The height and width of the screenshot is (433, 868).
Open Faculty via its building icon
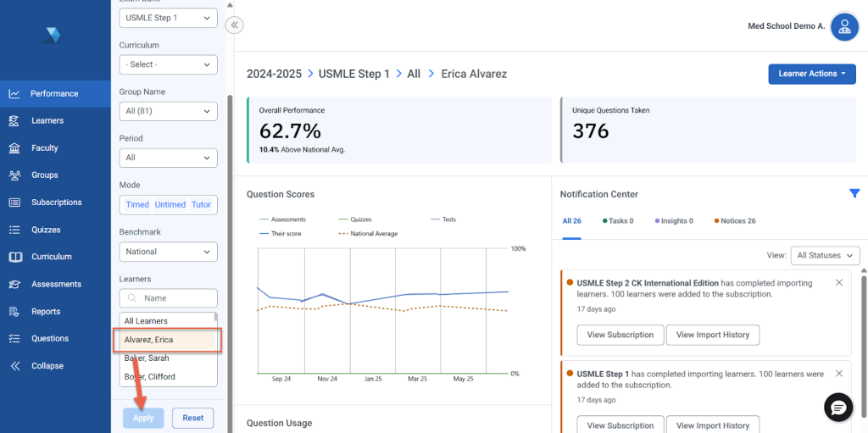click(14, 148)
